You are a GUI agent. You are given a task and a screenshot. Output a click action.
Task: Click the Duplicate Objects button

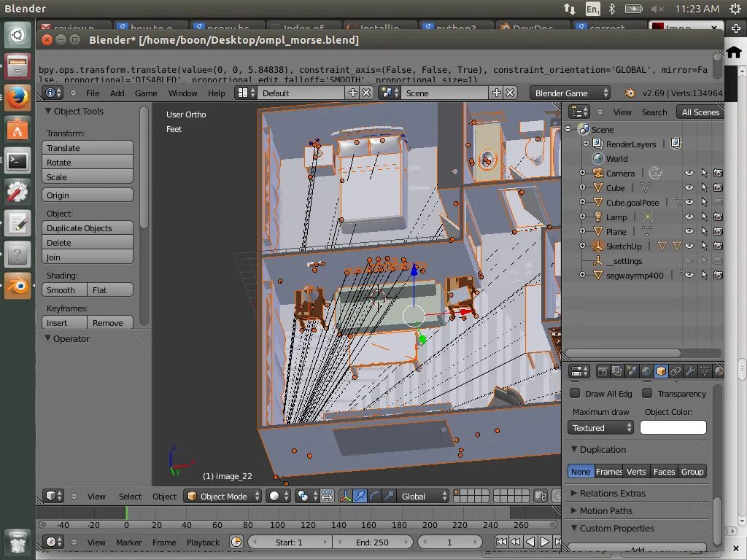click(88, 227)
